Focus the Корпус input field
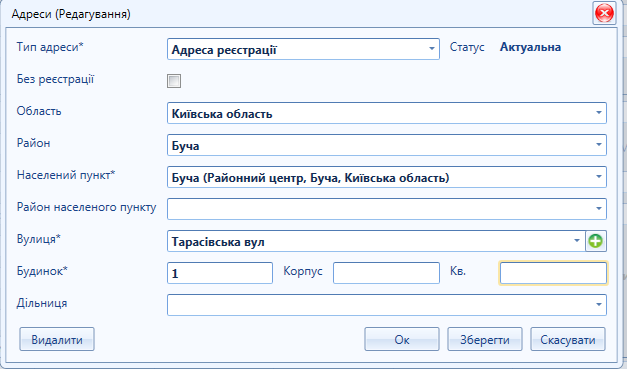Screen dimensions: 627x369 pyautogui.click(x=386, y=273)
